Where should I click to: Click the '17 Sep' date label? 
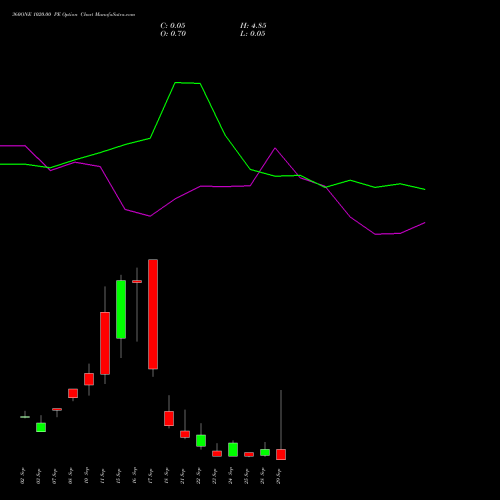[151, 476]
